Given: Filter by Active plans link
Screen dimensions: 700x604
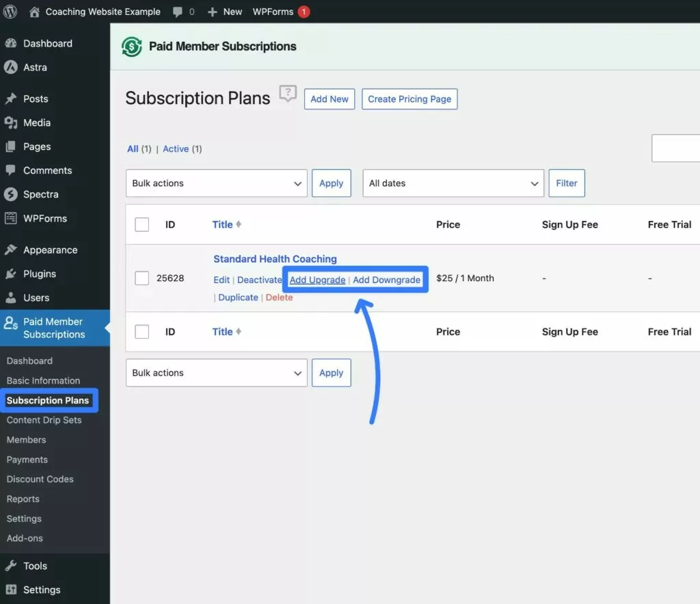Looking at the screenshot, I should click(x=176, y=148).
